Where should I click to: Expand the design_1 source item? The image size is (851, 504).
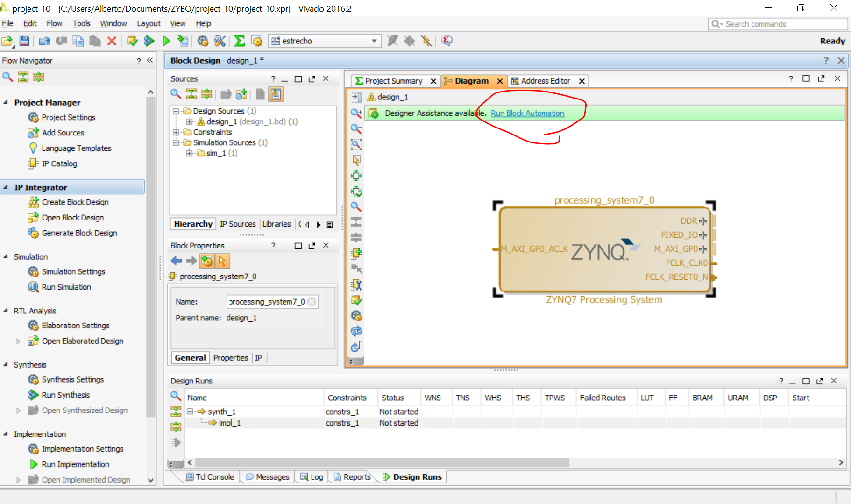189,121
